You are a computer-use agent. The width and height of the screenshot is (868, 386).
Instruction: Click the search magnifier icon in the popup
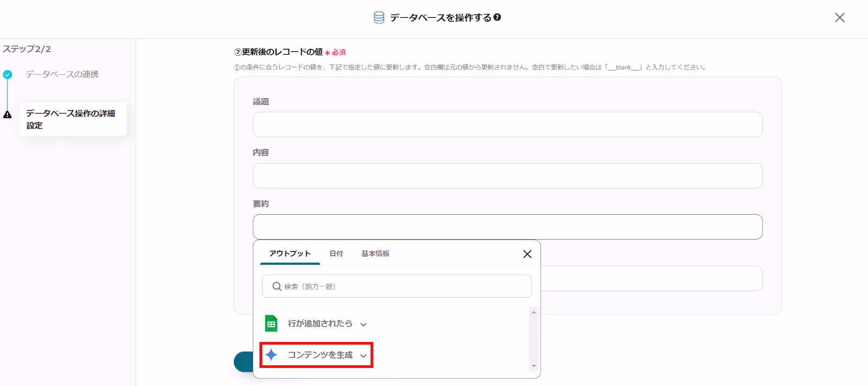point(277,286)
